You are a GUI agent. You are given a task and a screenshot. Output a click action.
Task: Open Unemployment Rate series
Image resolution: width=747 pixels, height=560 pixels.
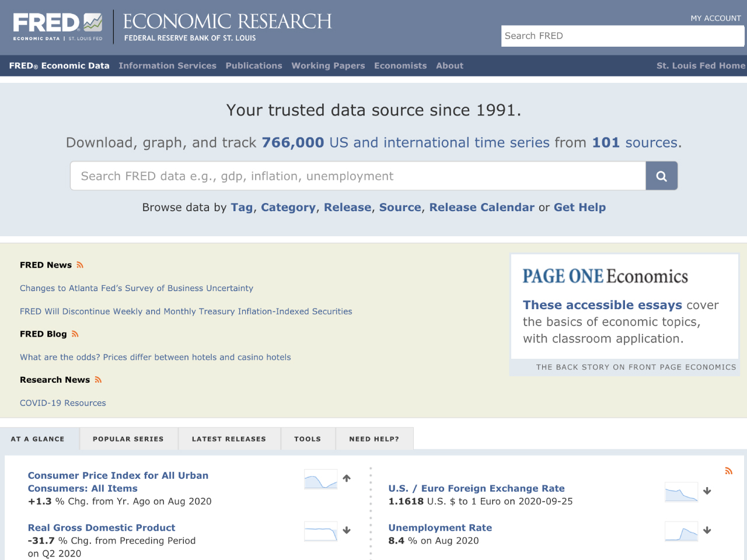(x=440, y=528)
